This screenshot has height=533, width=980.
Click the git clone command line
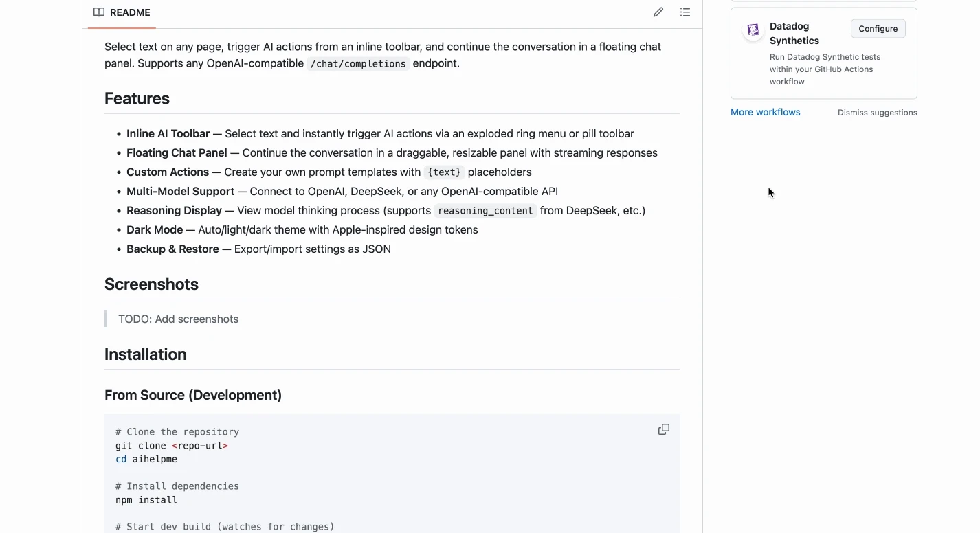point(172,446)
